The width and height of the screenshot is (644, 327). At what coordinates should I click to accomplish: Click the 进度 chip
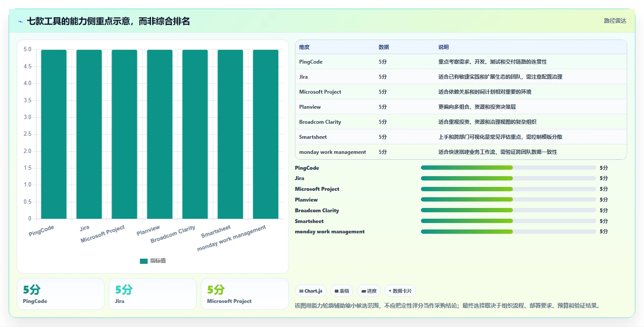pos(369,291)
